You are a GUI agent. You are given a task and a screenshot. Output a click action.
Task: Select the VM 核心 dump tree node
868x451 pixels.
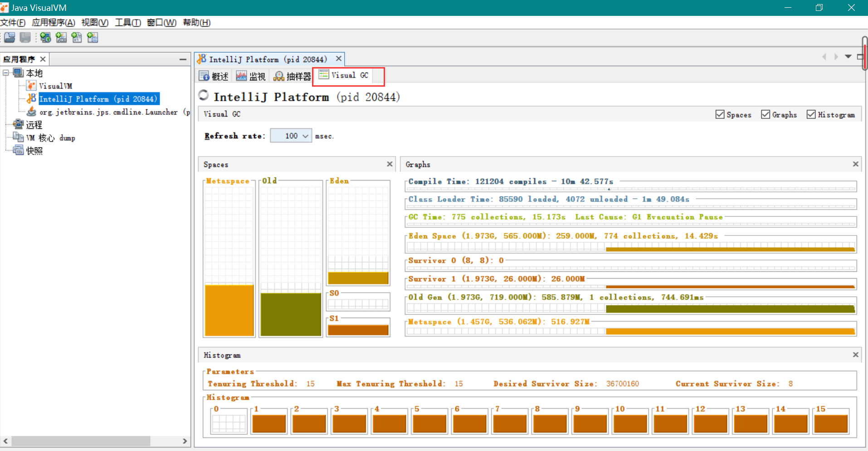(50, 137)
